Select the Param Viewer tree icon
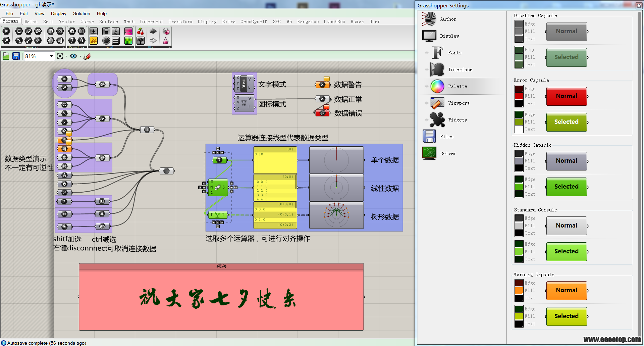The height and width of the screenshot is (346, 644). coord(141,41)
